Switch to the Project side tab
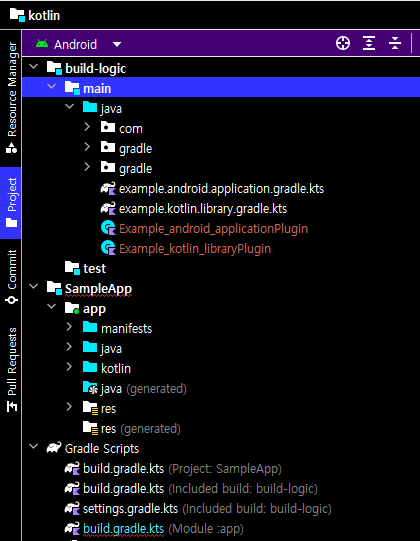 point(11,203)
